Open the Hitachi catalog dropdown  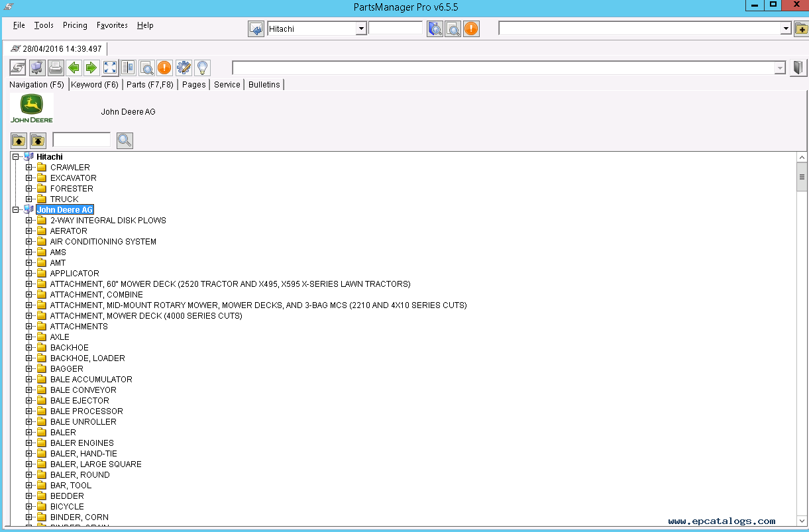click(361, 28)
